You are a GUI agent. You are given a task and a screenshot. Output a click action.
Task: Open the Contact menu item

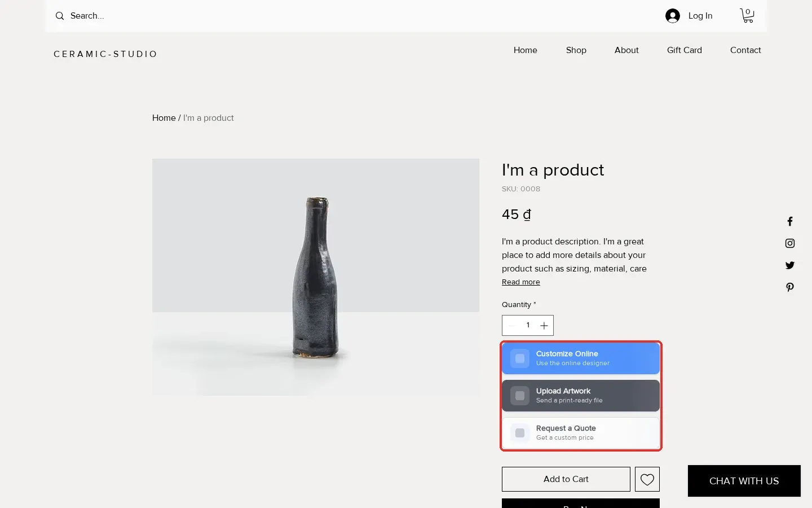pyautogui.click(x=745, y=50)
